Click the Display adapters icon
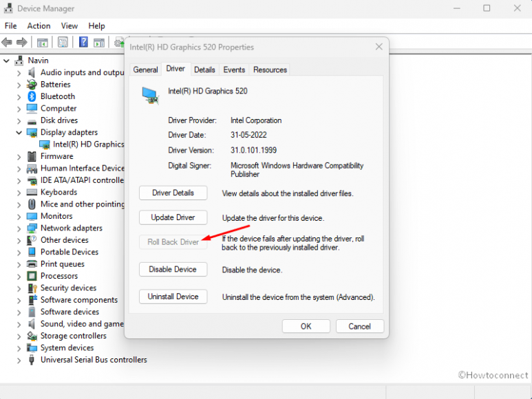The image size is (532, 399). click(32, 133)
